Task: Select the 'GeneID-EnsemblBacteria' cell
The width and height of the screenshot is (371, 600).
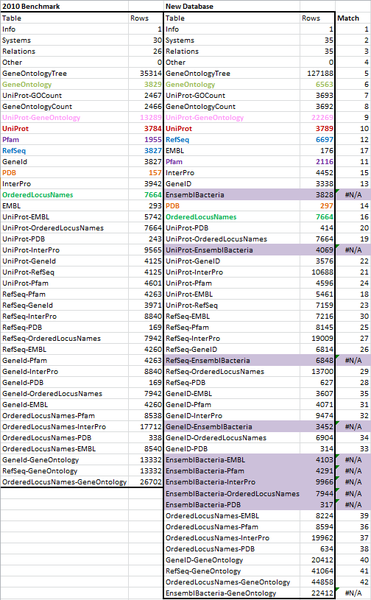Action: tap(232, 427)
